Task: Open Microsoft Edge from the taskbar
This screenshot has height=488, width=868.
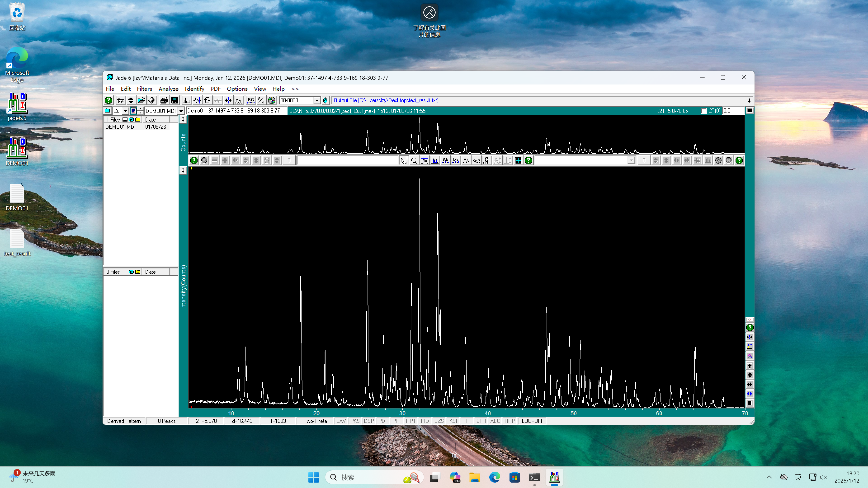Action: (x=494, y=477)
